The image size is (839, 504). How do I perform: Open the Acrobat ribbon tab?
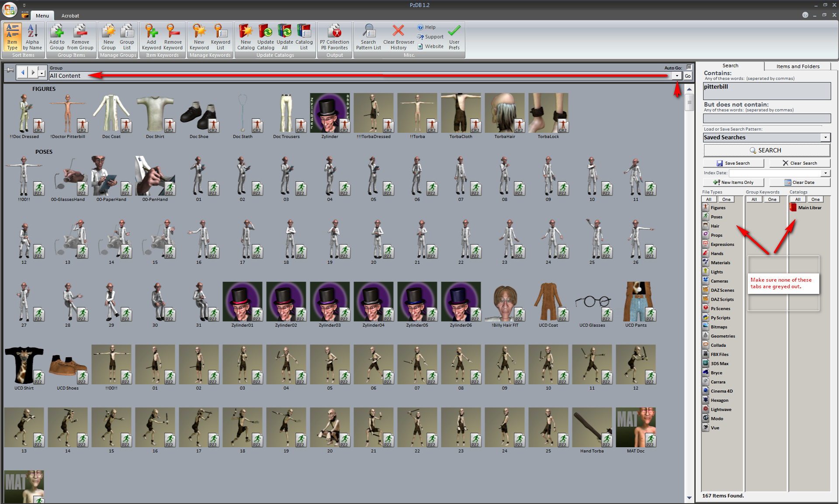tap(70, 16)
